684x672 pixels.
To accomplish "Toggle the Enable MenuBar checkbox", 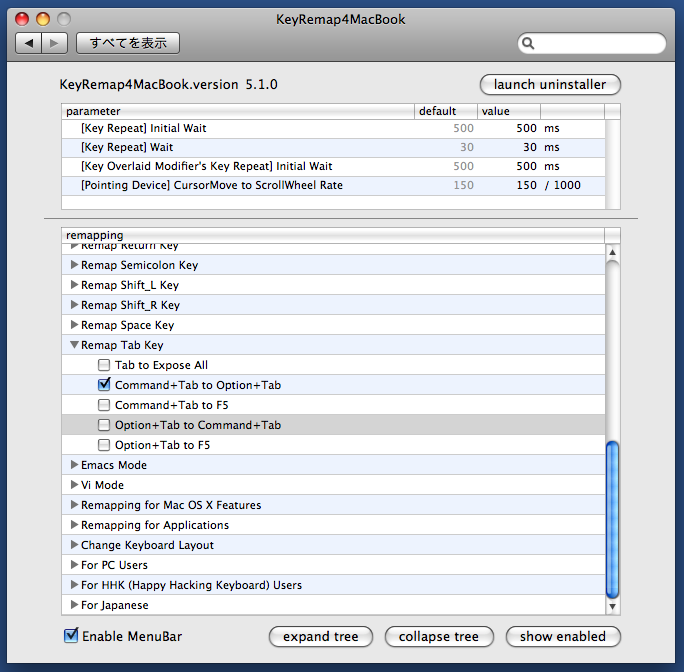I will point(71,636).
